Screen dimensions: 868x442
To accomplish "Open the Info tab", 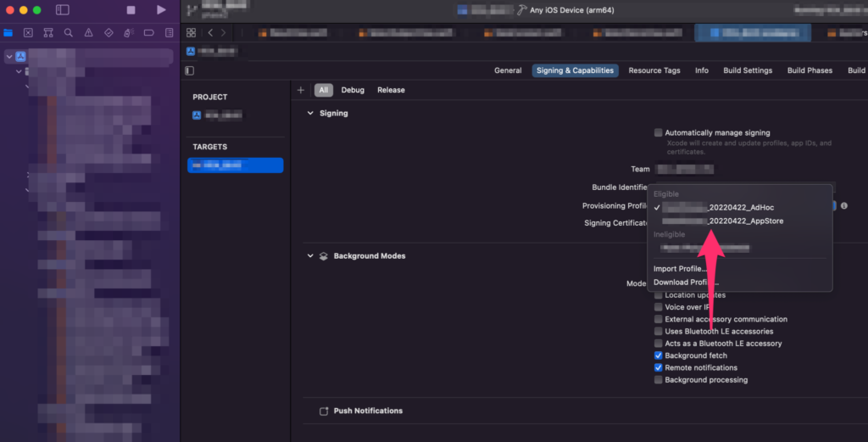I will (x=701, y=70).
